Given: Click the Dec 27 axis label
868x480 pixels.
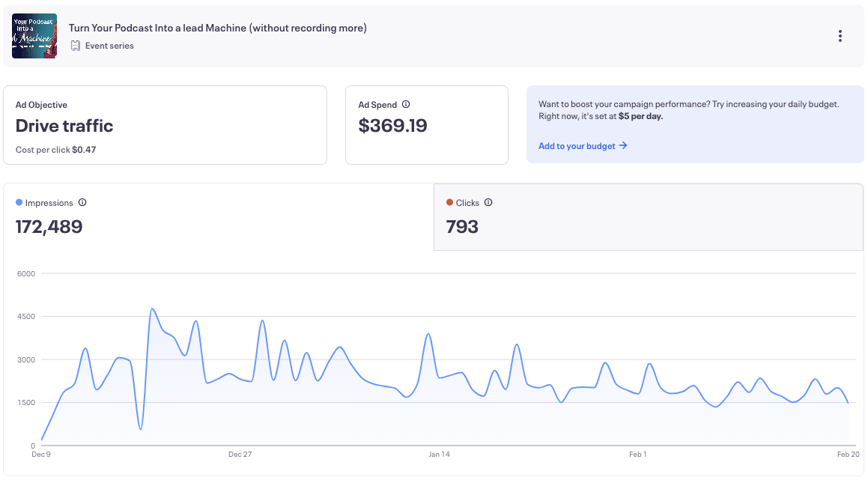Looking at the screenshot, I should pyautogui.click(x=240, y=454).
